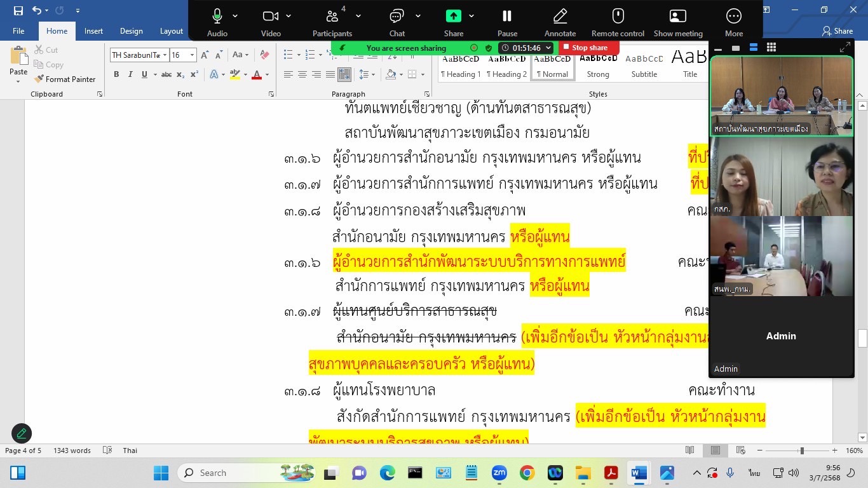Apply red font color
868x488 pixels.
coord(257,74)
